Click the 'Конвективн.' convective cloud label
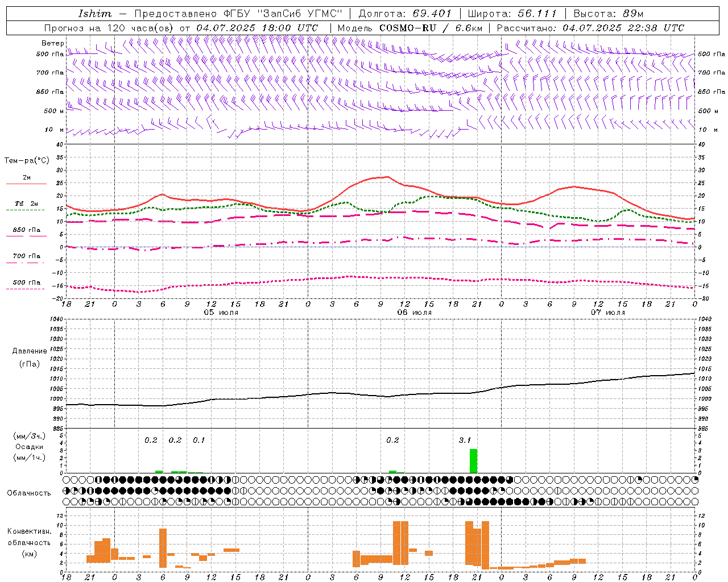Image resolution: width=728 pixels, height=582 pixels. 29,531
